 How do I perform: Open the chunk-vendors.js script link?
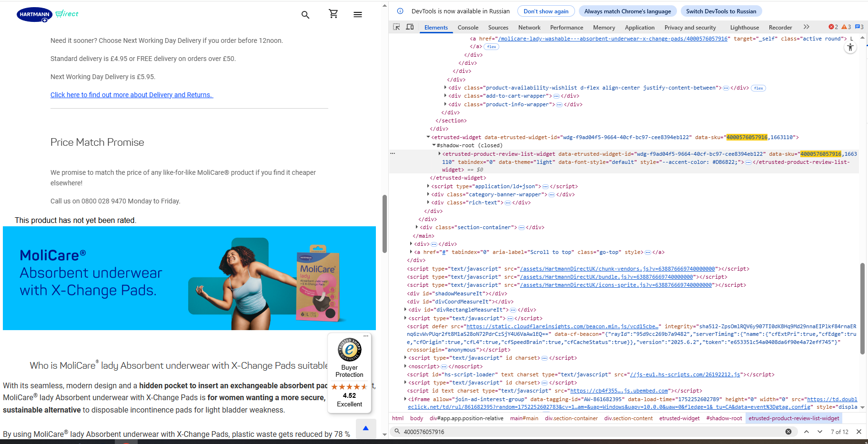click(617, 269)
